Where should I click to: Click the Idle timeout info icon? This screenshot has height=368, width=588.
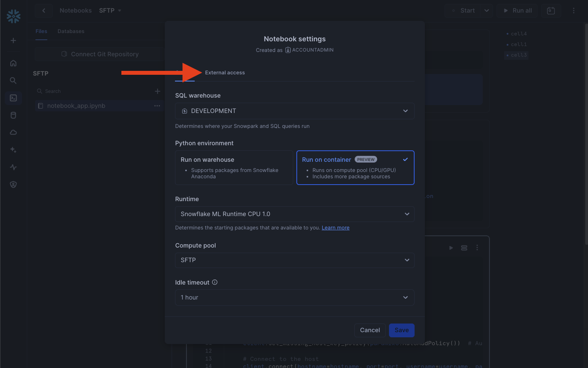click(x=215, y=282)
